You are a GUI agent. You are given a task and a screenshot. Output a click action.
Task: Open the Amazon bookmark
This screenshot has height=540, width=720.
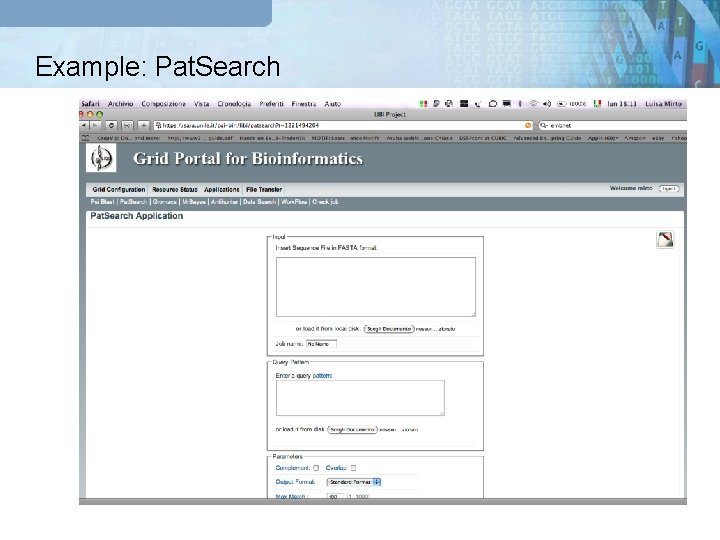635,138
